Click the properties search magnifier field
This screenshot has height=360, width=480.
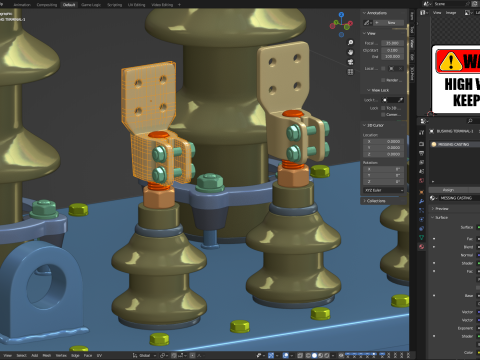pos(470,121)
